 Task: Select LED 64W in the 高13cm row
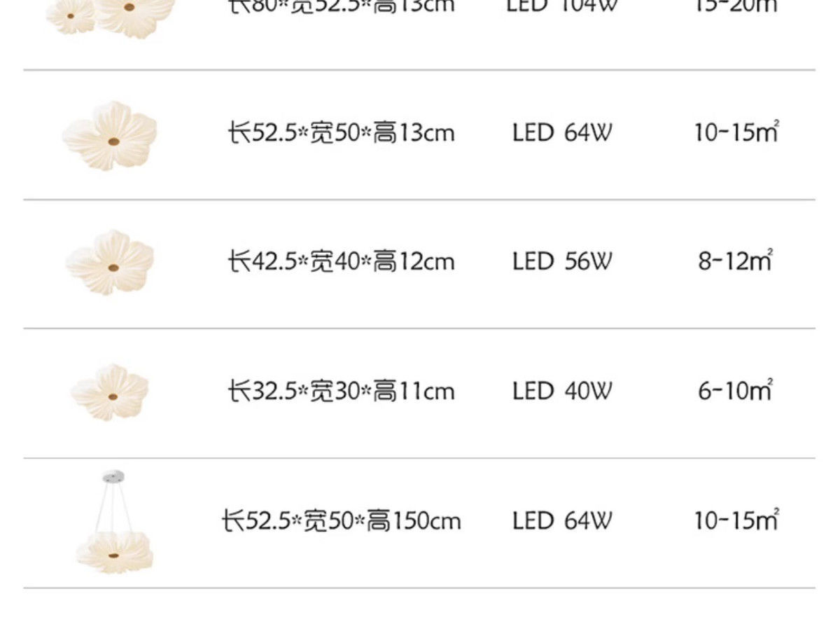(561, 132)
